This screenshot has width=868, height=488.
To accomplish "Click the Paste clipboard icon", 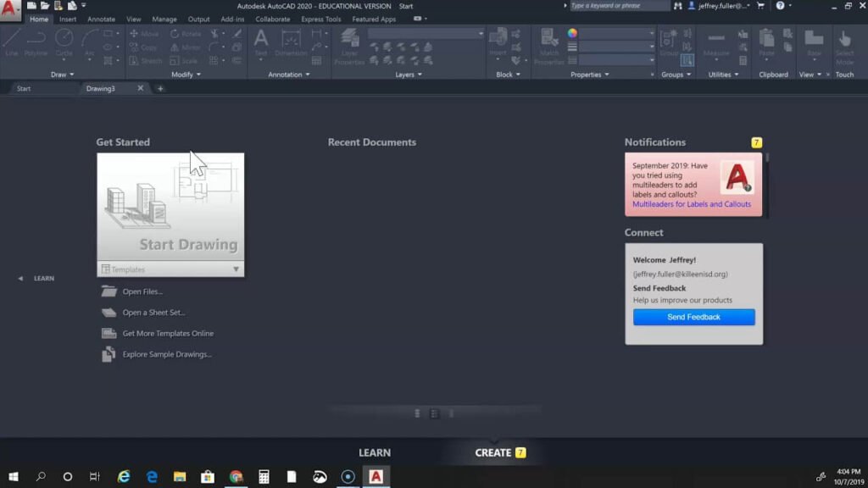I will coord(766,42).
